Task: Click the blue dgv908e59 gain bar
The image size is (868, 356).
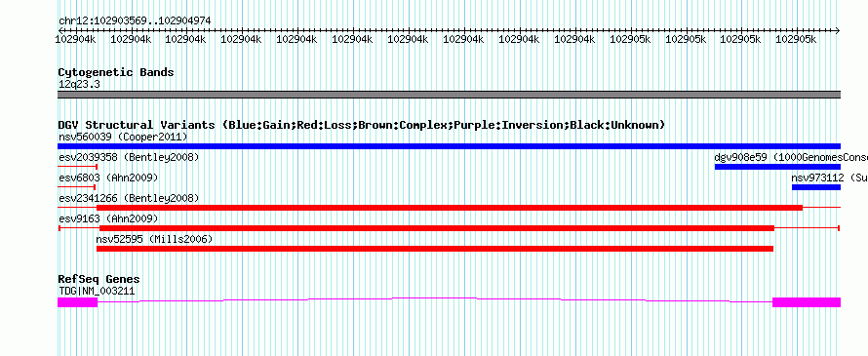Action: point(777,167)
